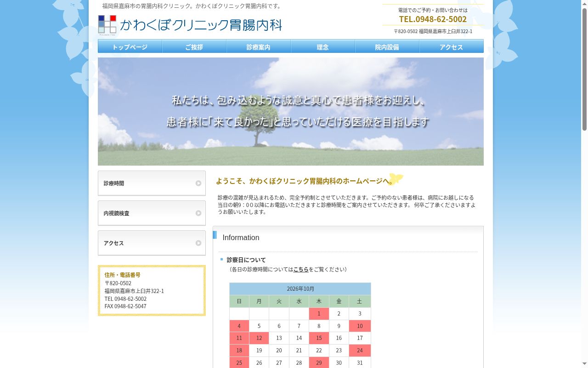
Task: Click the 診察日について heading
Action: (246, 260)
